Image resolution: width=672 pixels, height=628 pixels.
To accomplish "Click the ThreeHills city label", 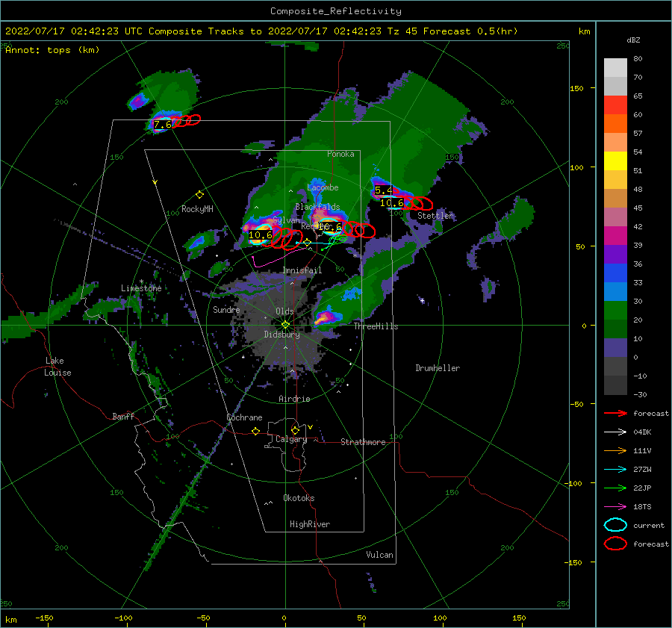I will tap(376, 326).
